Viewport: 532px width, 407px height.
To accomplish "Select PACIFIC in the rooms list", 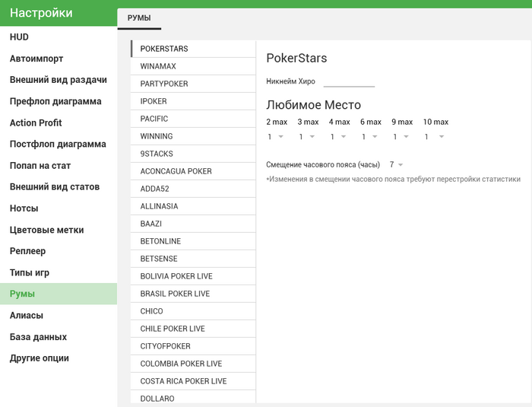I will coord(193,119).
